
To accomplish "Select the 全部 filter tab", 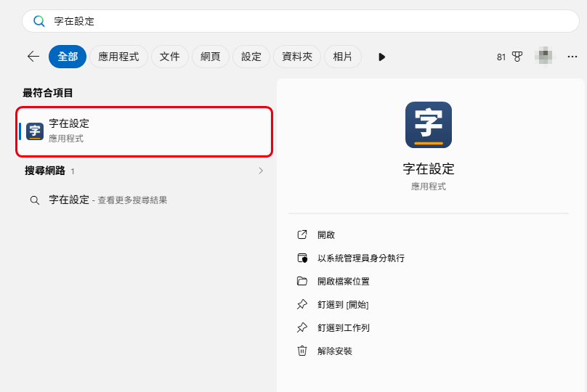I will point(68,57).
